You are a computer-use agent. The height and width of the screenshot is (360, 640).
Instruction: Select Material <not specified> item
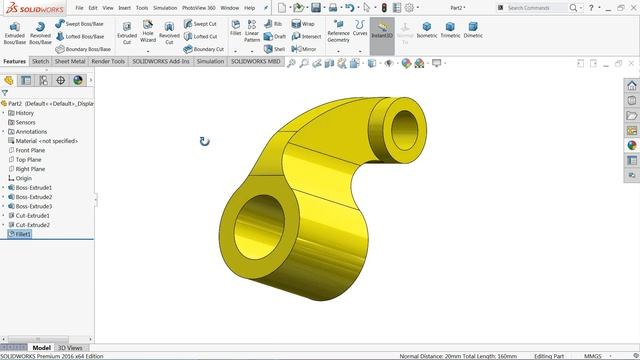pyautogui.click(x=43, y=141)
